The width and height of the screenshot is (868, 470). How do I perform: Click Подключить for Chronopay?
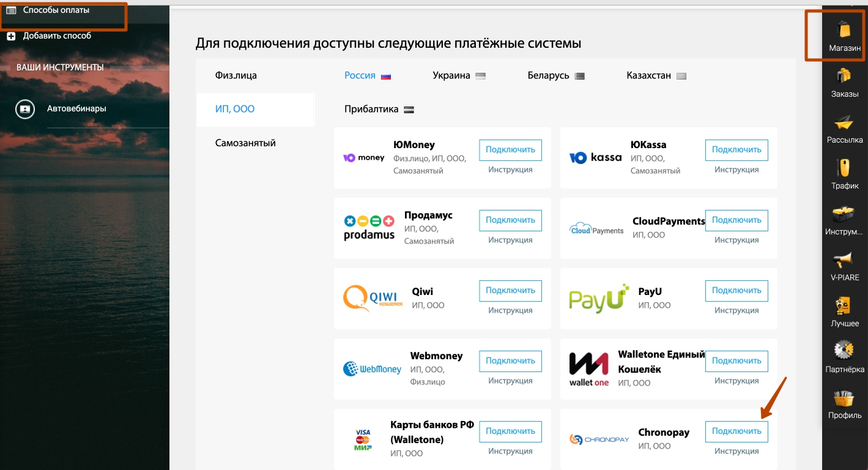click(x=736, y=431)
